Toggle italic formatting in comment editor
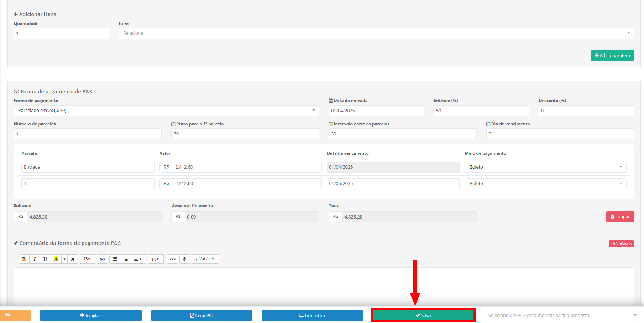644x323 pixels. pyautogui.click(x=35, y=259)
